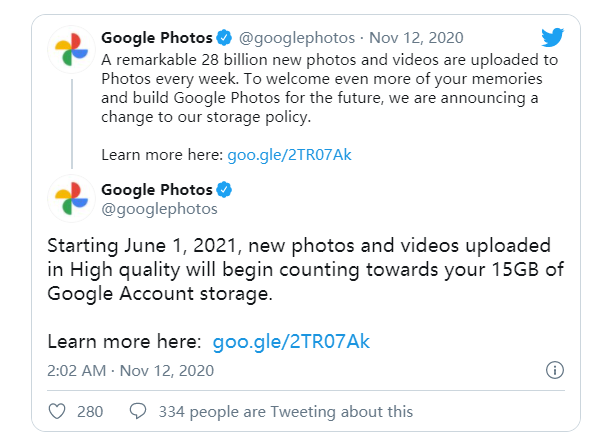This screenshot has width=616, height=441.
Task: Click the @googlephotos handle under the lower name
Action: (160, 209)
